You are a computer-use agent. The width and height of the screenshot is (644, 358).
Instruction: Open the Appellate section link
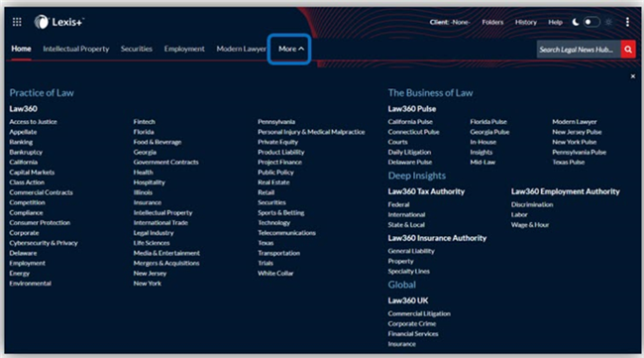pyautogui.click(x=23, y=132)
